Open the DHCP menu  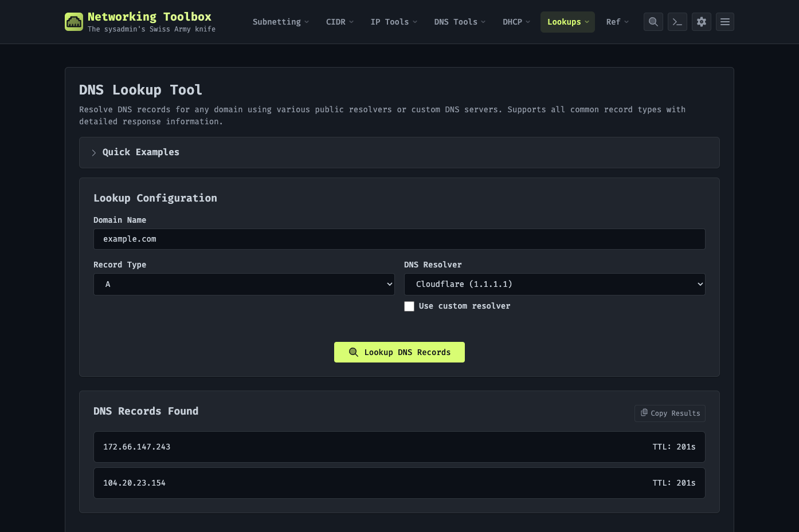pos(516,22)
